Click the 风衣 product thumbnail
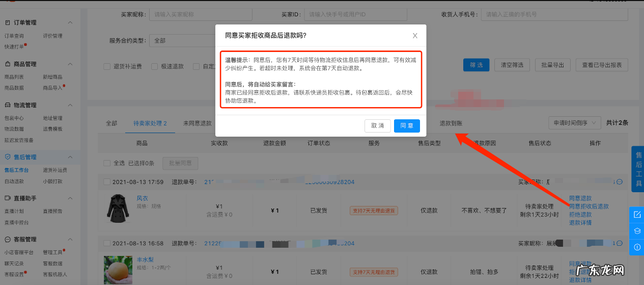This screenshot has height=285, width=644. coord(118,209)
